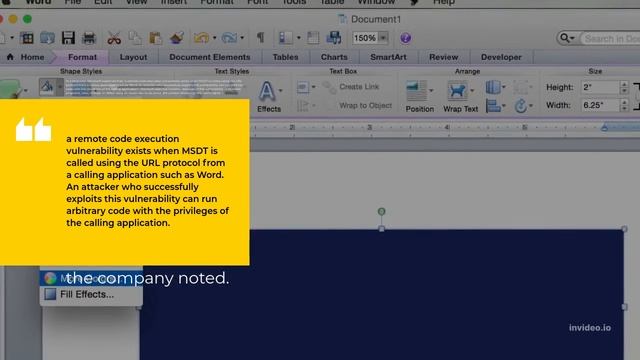Click the text box alignment icon
This screenshot has height=360, width=640.
coord(303,87)
